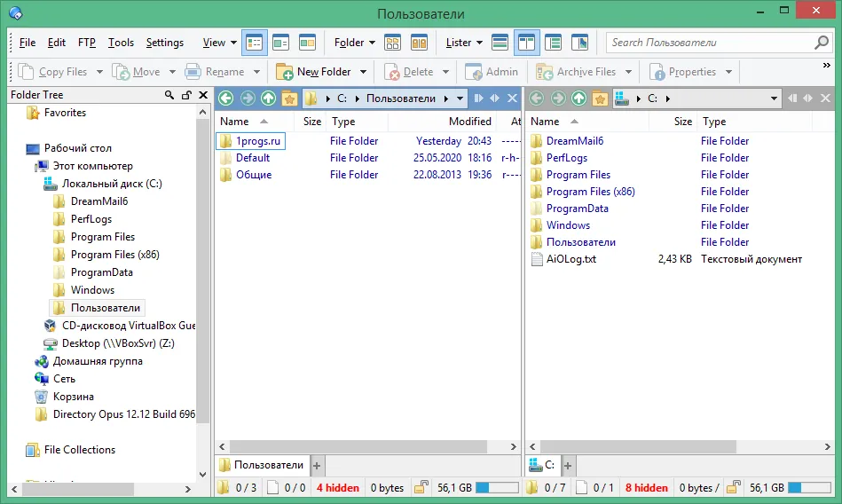Click the Search field magnifier icon
The width and height of the screenshot is (842, 504).
click(821, 43)
